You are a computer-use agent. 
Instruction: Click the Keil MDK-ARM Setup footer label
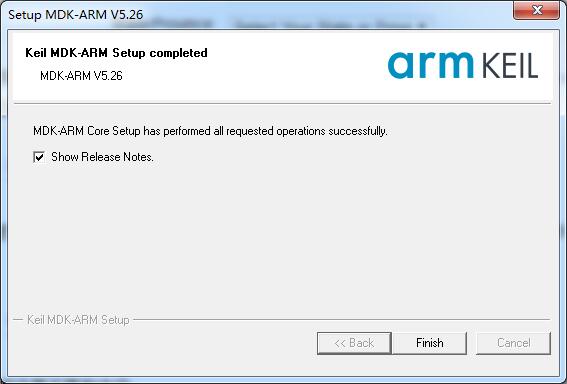tap(78, 320)
